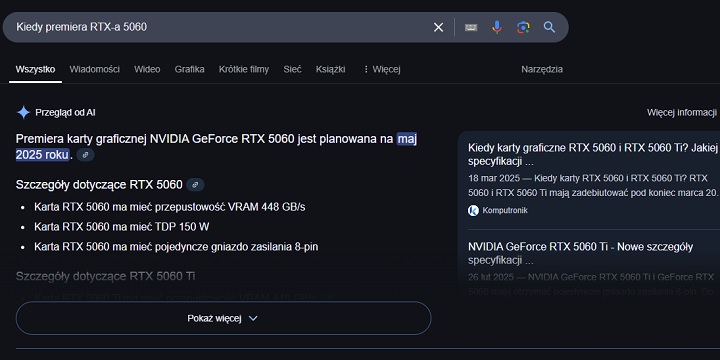Expand the Więcej menu
The height and width of the screenshot is (360, 720).
coord(382,69)
